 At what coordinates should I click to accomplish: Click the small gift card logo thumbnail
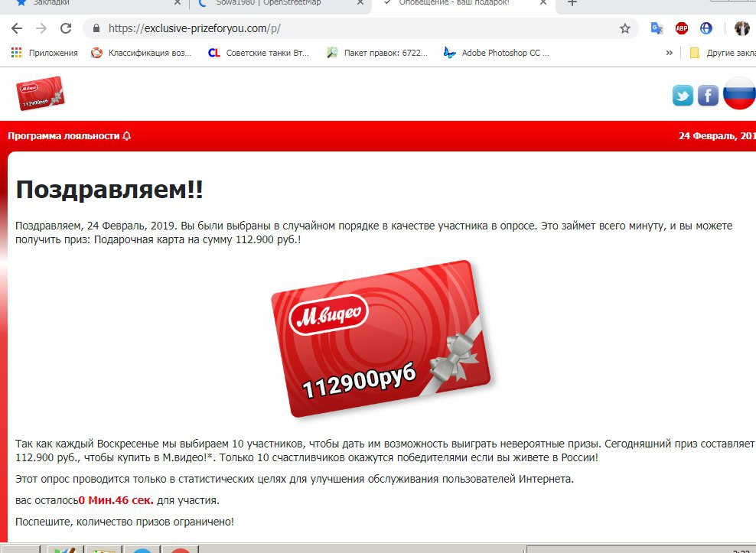pos(41,93)
